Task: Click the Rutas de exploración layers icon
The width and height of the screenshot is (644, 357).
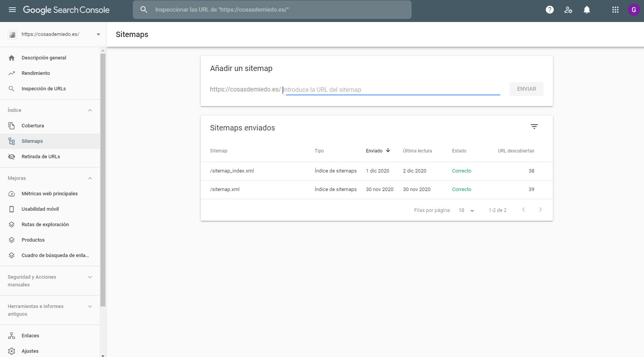Action: (12, 225)
